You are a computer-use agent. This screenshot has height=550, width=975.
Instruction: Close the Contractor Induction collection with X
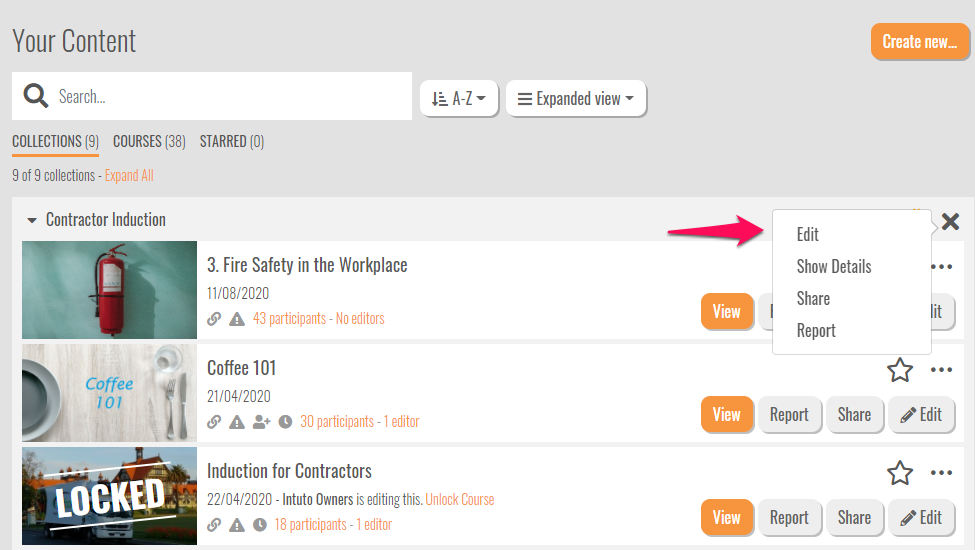click(950, 222)
